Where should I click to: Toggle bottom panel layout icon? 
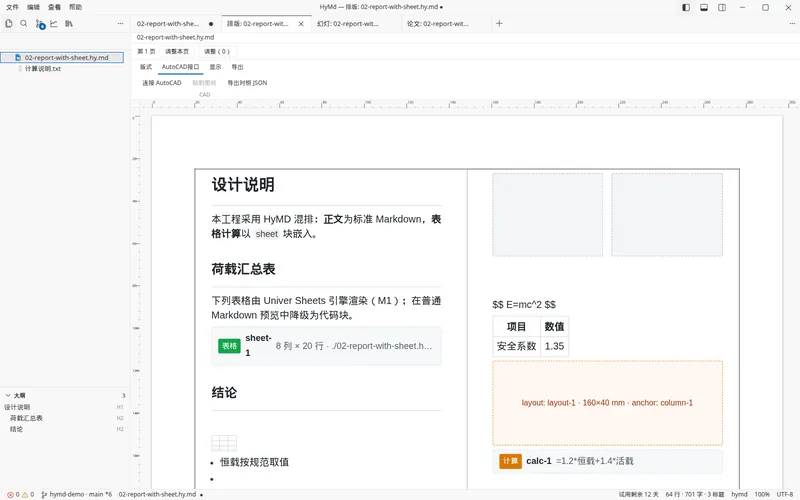[x=704, y=7]
